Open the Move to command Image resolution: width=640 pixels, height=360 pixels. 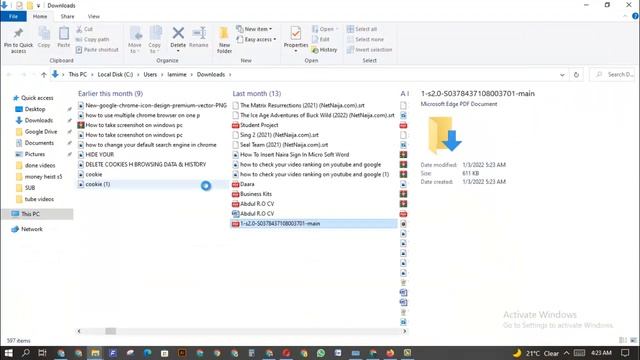click(135, 40)
